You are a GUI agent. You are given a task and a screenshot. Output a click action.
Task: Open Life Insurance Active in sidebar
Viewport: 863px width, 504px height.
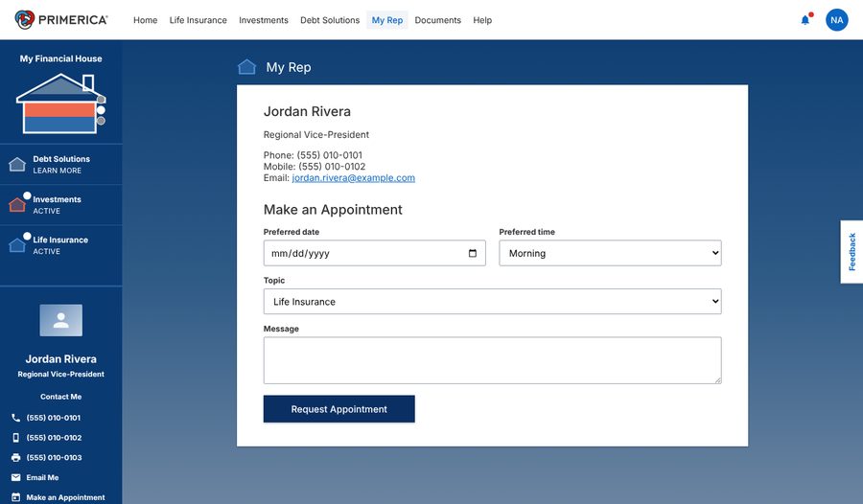pyautogui.click(x=61, y=245)
